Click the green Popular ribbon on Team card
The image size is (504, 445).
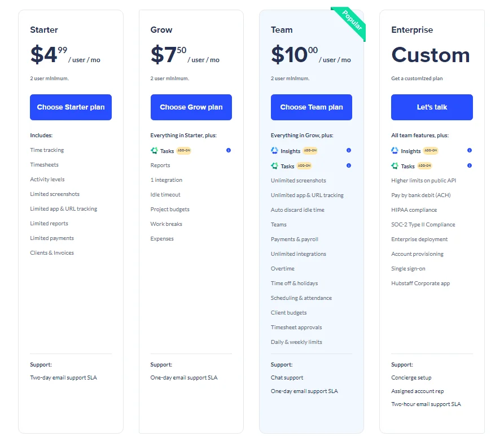click(350, 23)
